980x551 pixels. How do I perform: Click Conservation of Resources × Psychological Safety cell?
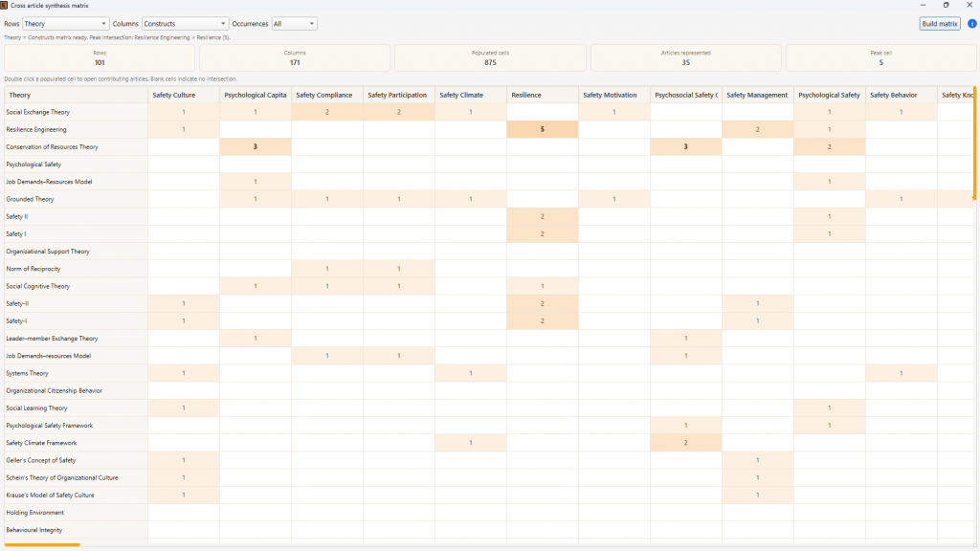pos(830,146)
